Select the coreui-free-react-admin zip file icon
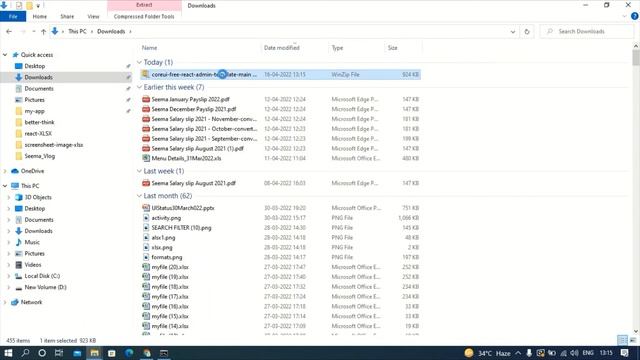The image size is (640, 360). click(145, 74)
